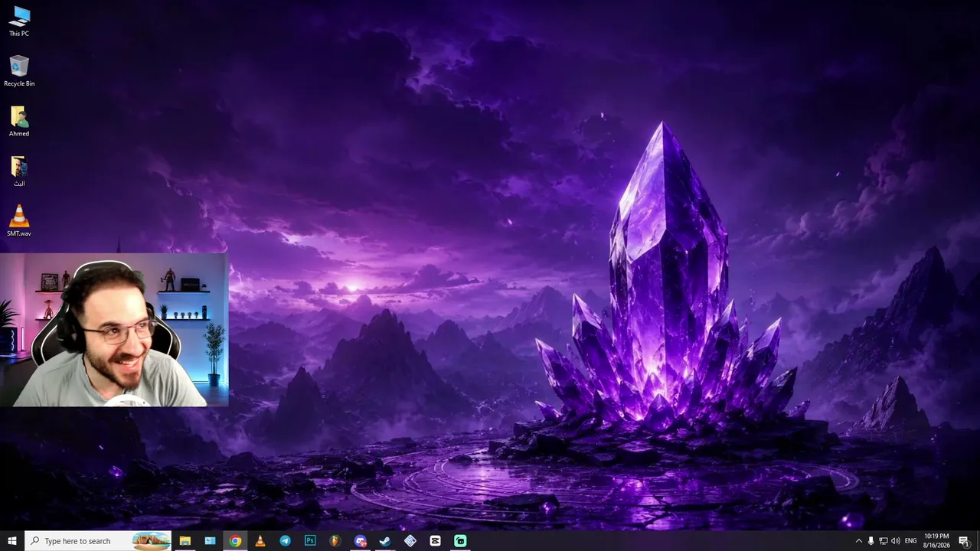Open the notification center icon
The height and width of the screenshot is (551, 980).
tap(964, 541)
